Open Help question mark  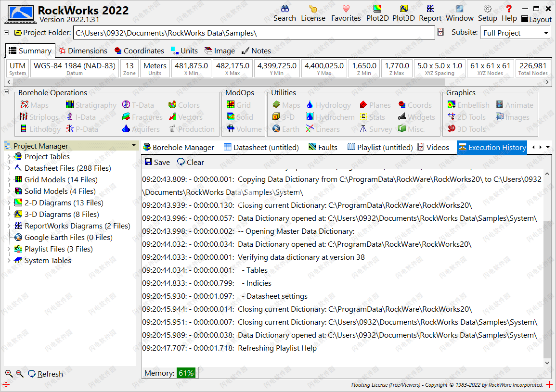point(509,13)
